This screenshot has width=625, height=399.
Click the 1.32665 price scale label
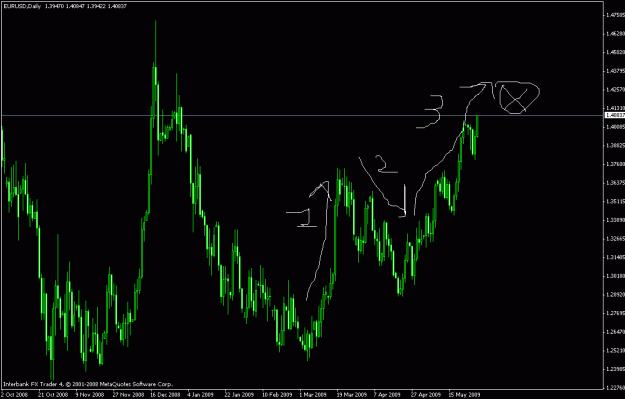pyautogui.click(x=615, y=239)
